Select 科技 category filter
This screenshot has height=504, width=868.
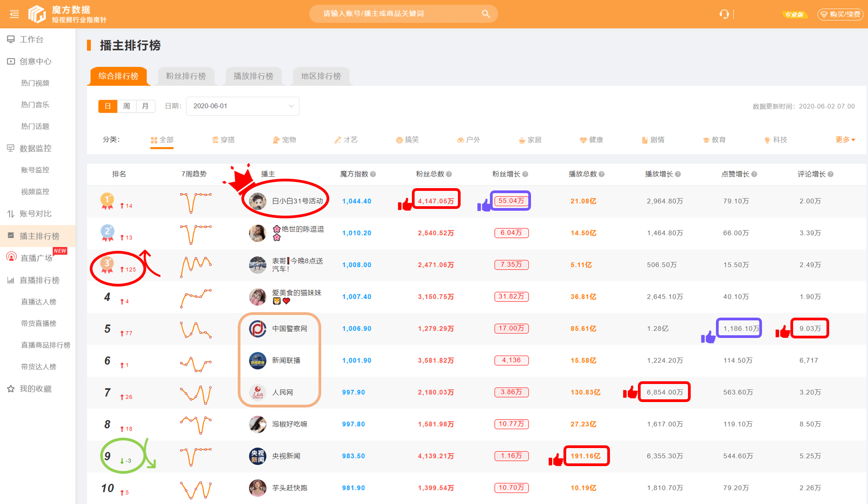[x=776, y=140]
